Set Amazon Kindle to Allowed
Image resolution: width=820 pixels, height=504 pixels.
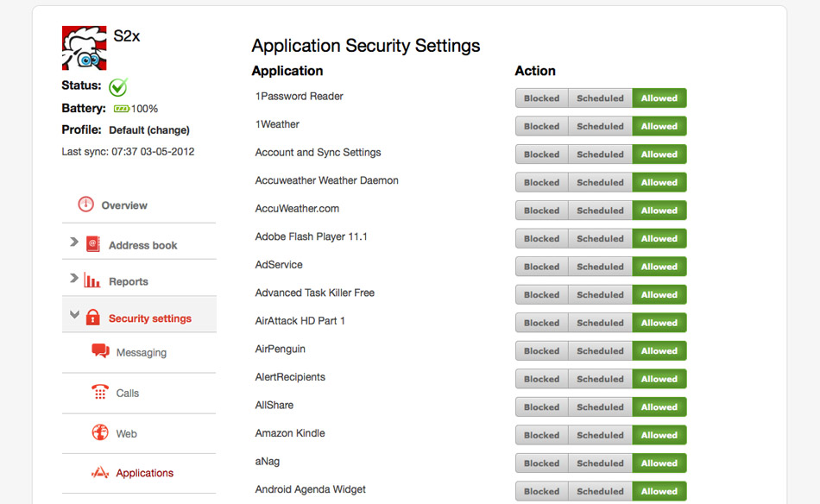pos(659,435)
